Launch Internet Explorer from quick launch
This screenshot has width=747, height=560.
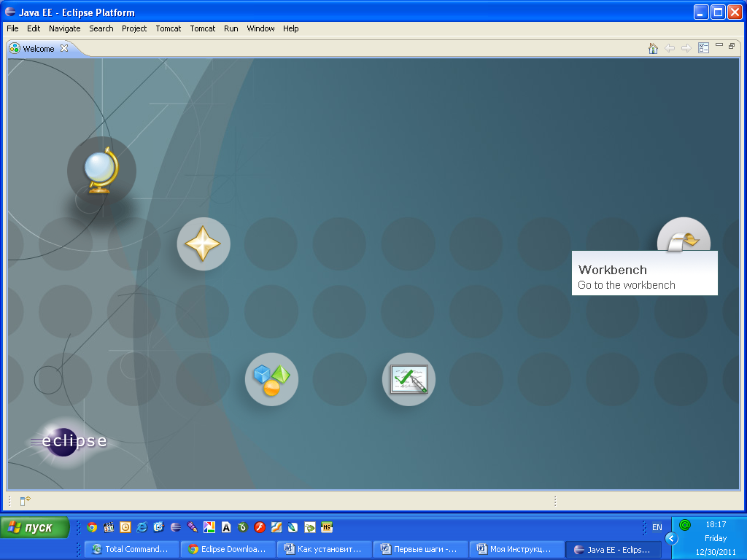142,527
